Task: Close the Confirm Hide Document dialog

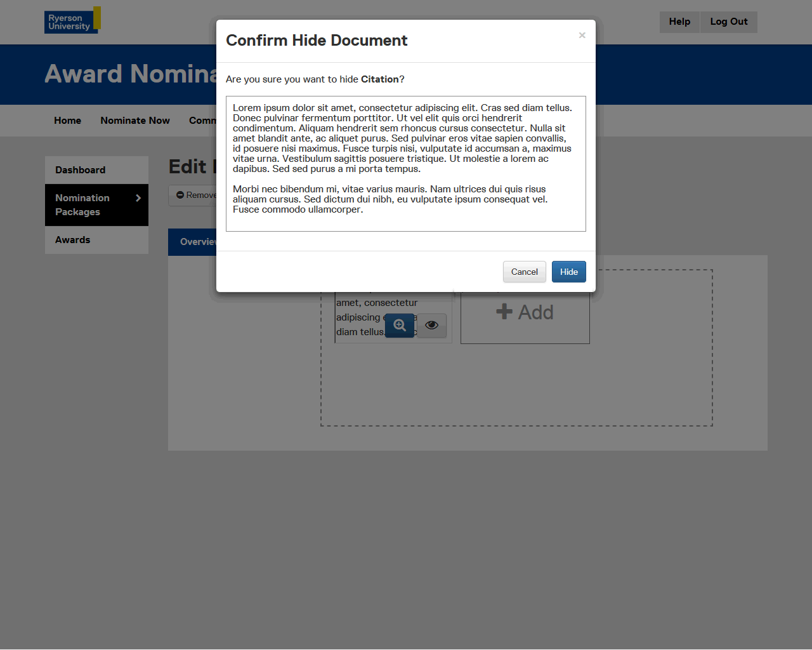Action: pos(582,36)
